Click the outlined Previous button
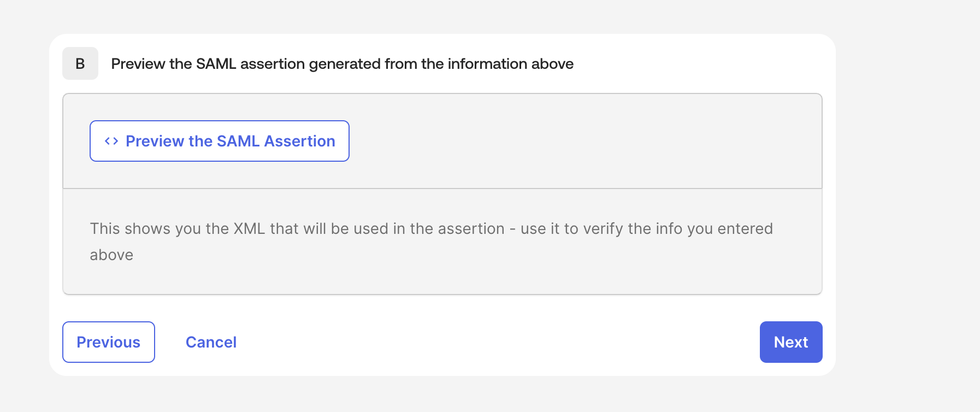Viewport: 980px width, 412px height. pyautogui.click(x=109, y=342)
